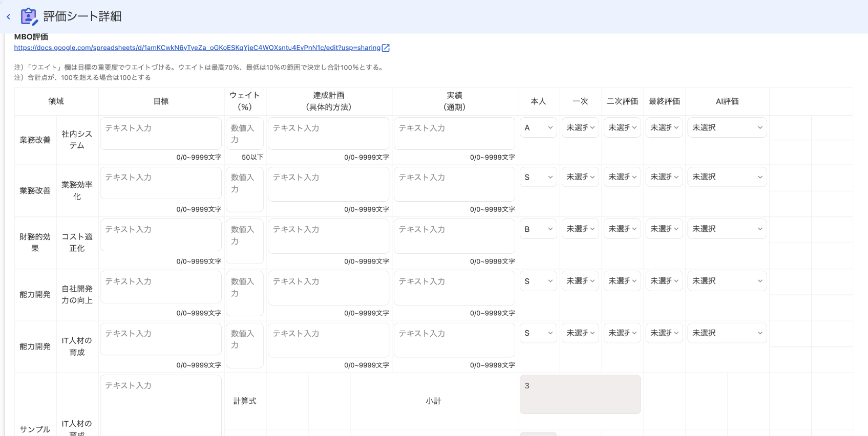Focus 目標 text field in 能力開発 IT人材の育成 row
The width and height of the screenshot is (868, 436).
pos(161,339)
